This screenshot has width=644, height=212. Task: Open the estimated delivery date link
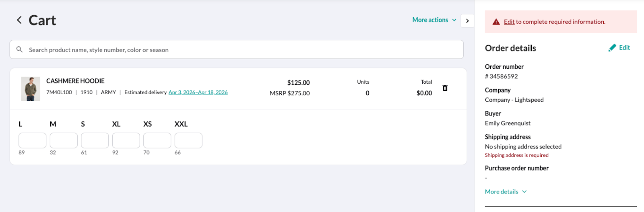198,93
